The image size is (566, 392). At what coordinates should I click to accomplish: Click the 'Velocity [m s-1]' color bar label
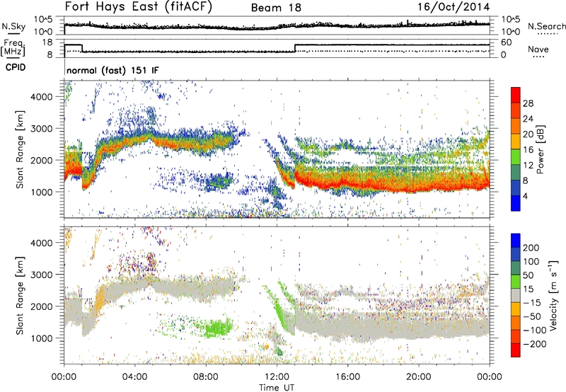553,295
